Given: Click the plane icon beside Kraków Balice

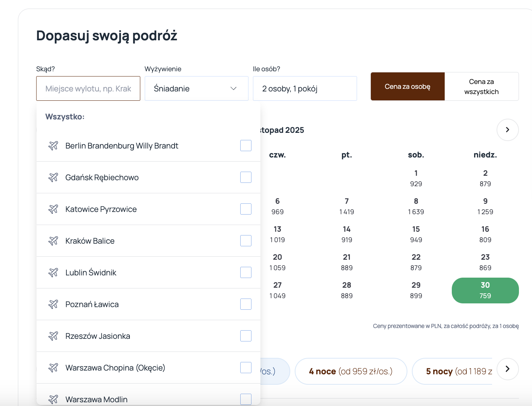Looking at the screenshot, I should coord(53,241).
